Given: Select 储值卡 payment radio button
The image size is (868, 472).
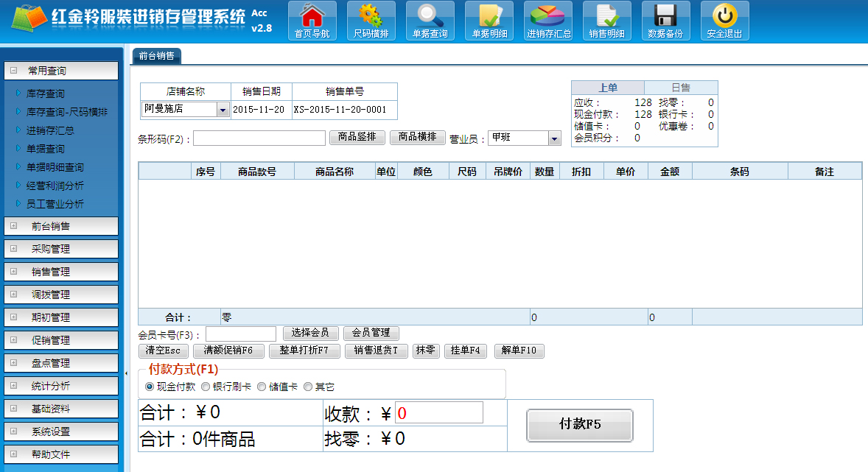Looking at the screenshot, I should 262,387.
